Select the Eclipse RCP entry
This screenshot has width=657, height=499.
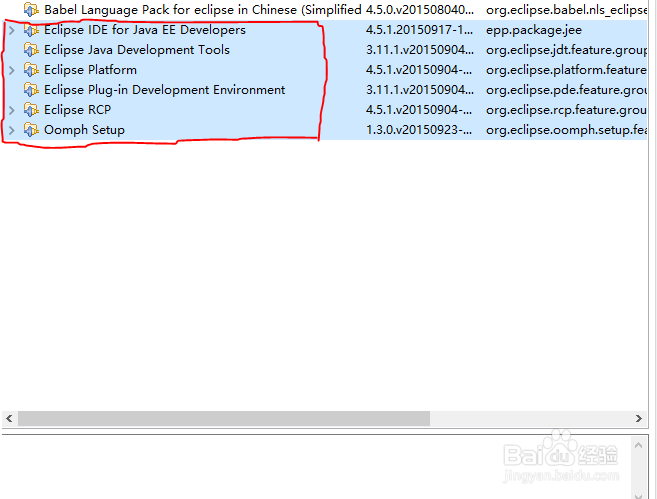(78, 110)
